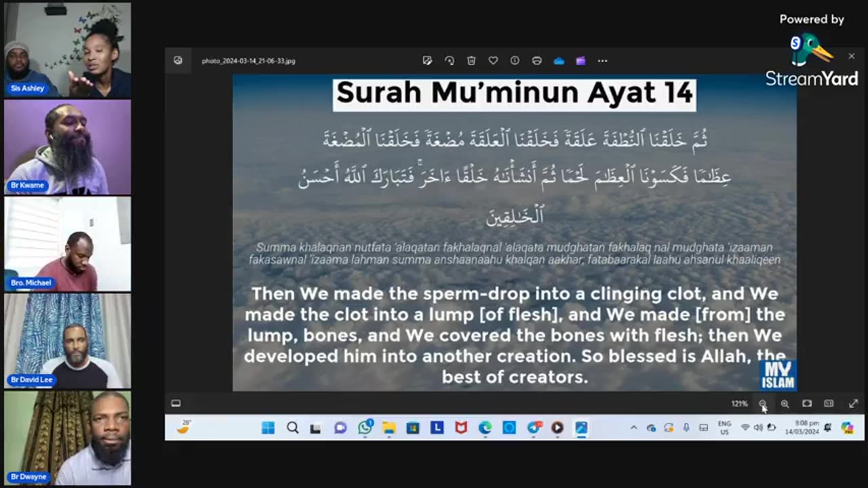The height and width of the screenshot is (488, 868).
Task: Open the media player icon in taskbar
Action: pyautogui.click(x=557, y=428)
